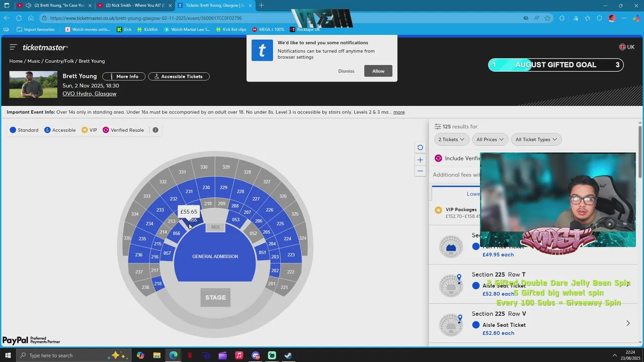Select section 218 on the seat map

pyautogui.click(x=158, y=284)
